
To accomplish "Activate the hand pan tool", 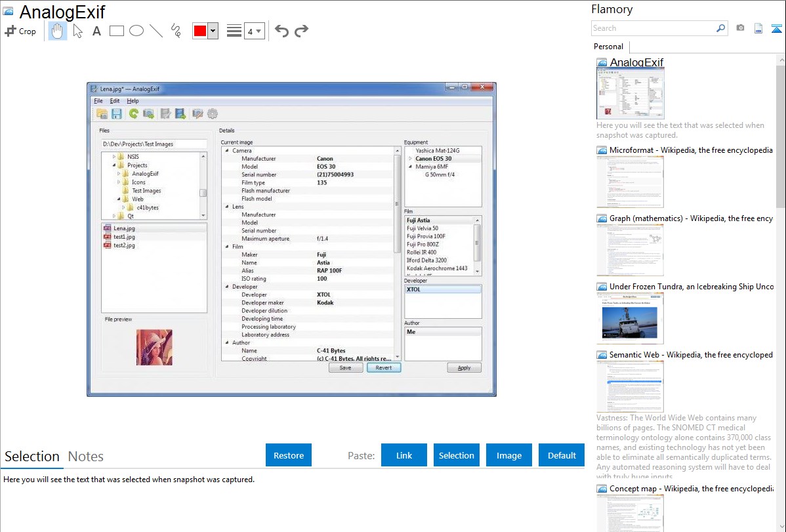I will pos(58,31).
